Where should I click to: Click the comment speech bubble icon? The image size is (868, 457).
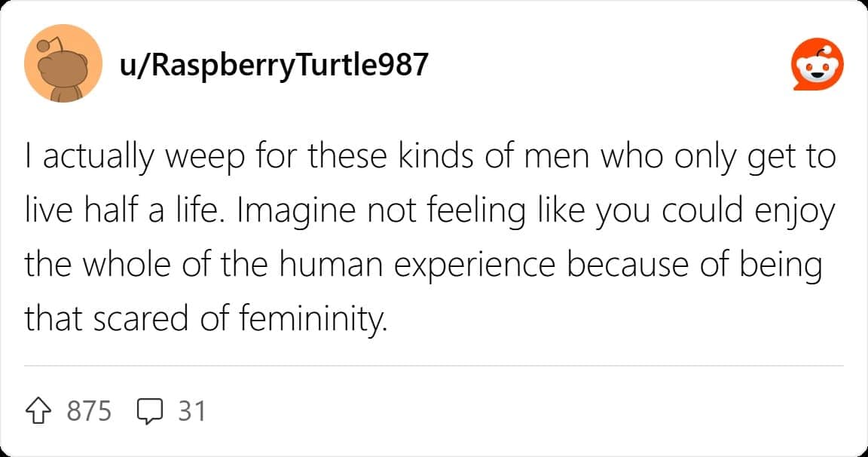pyautogui.click(x=151, y=412)
